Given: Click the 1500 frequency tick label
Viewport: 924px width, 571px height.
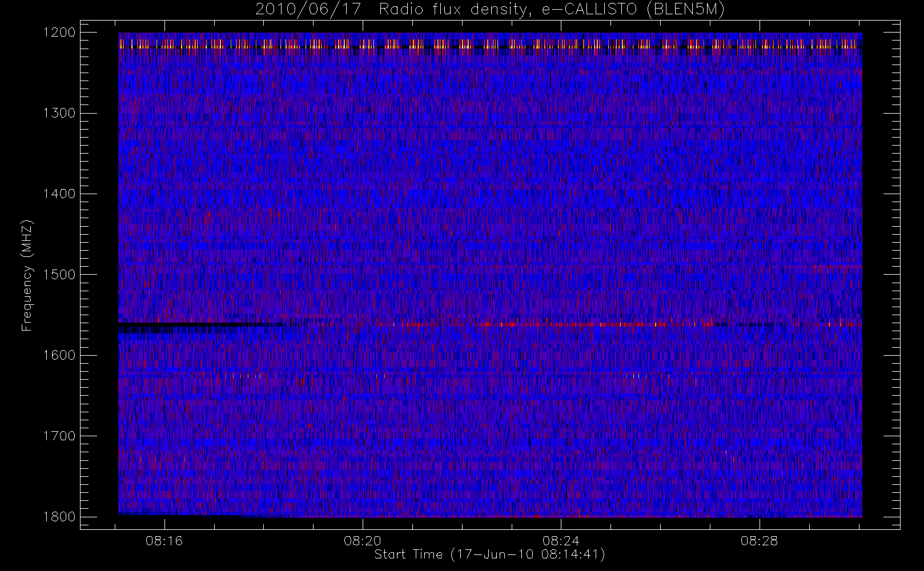Looking at the screenshot, I should [59, 275].
